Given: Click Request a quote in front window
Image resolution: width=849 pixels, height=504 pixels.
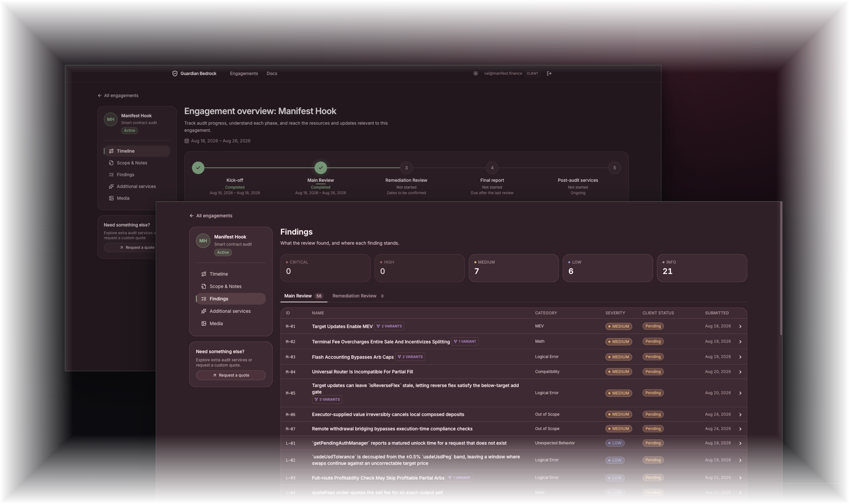Looking at the screenshot, I should pyautogui.click(x=231, y=375).
